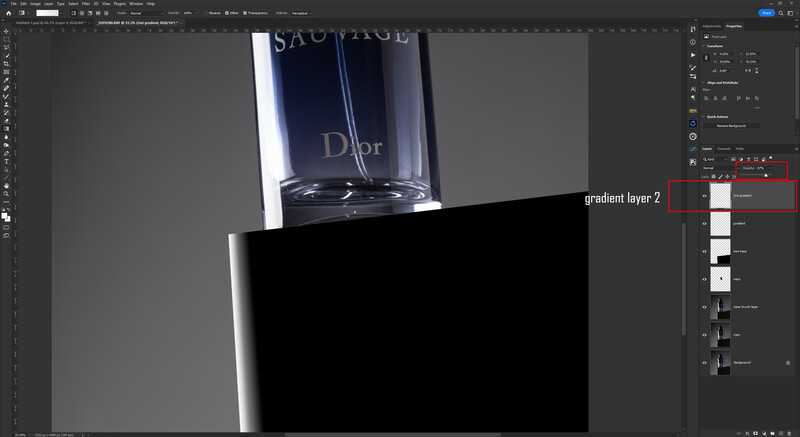
Task: Open the Filter menu
Action: click(86, 4)
